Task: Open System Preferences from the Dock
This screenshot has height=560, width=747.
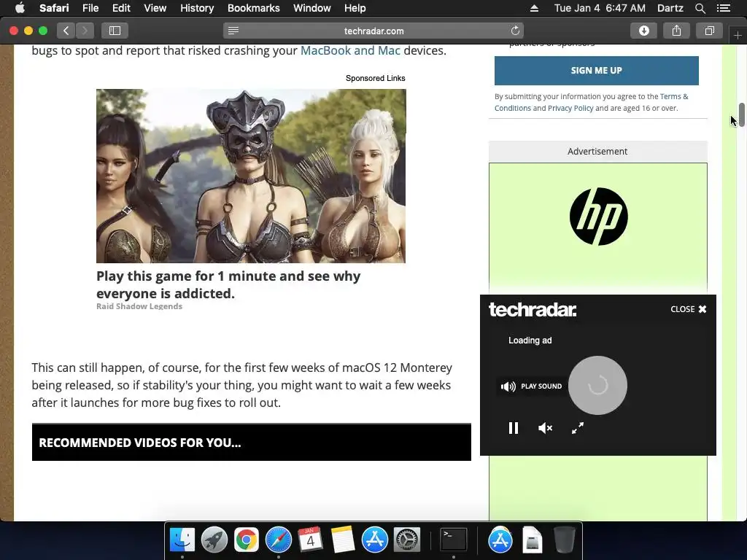Action: 406,540
